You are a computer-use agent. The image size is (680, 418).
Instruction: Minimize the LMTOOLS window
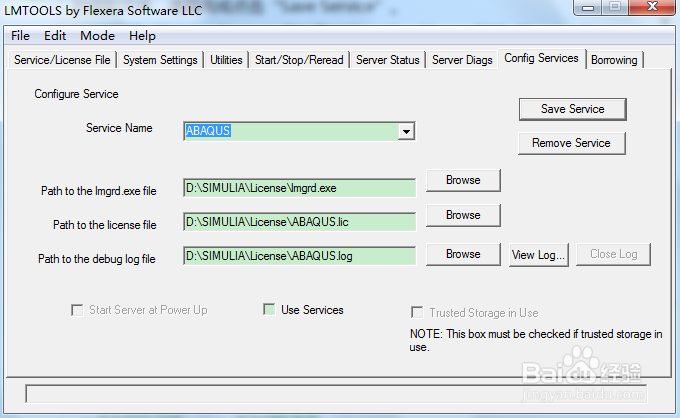[588, 7]
